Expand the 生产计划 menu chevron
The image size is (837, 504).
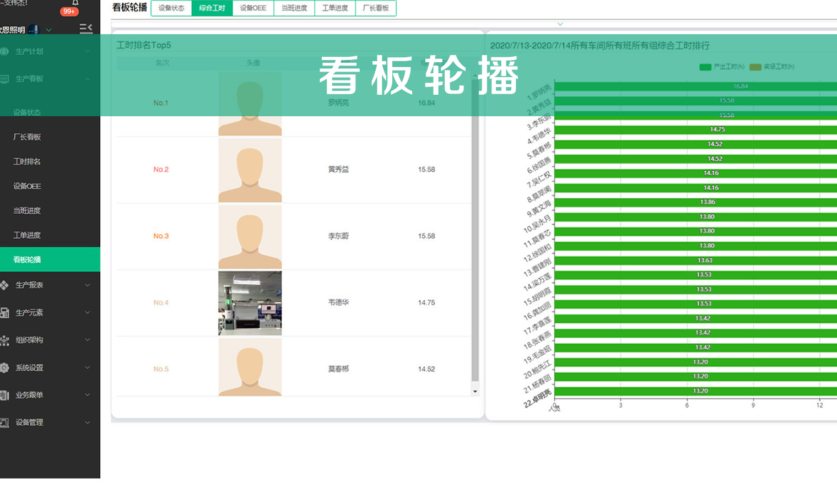click(x=87, y=51)
